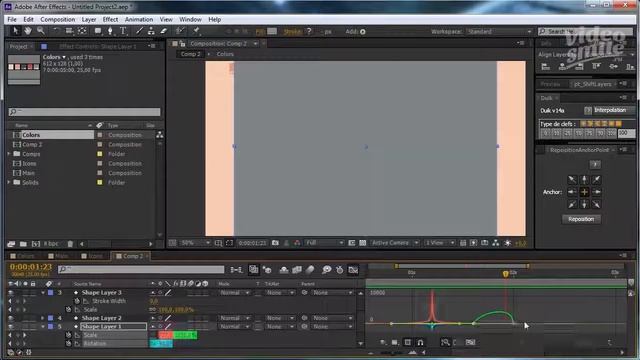Screen dimensions: 640x360
Task: Take a snapshot with camera icon
Action: tap(276, 243)
